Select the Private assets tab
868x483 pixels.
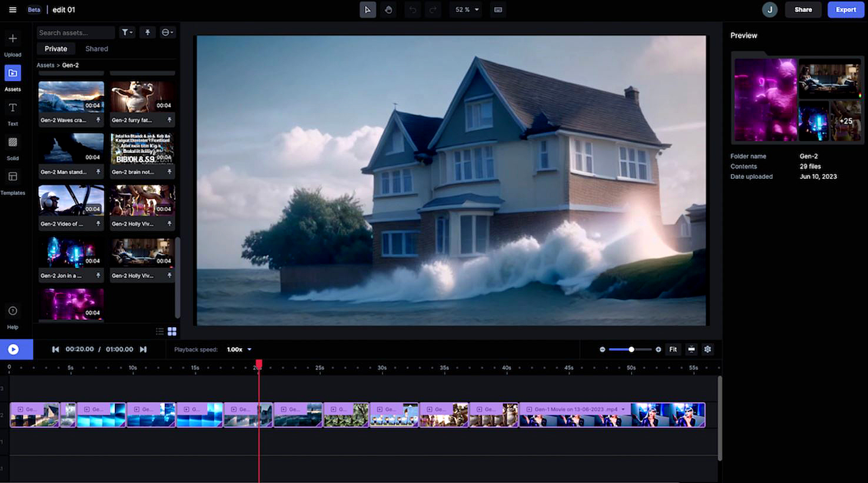tap(56, 49)
